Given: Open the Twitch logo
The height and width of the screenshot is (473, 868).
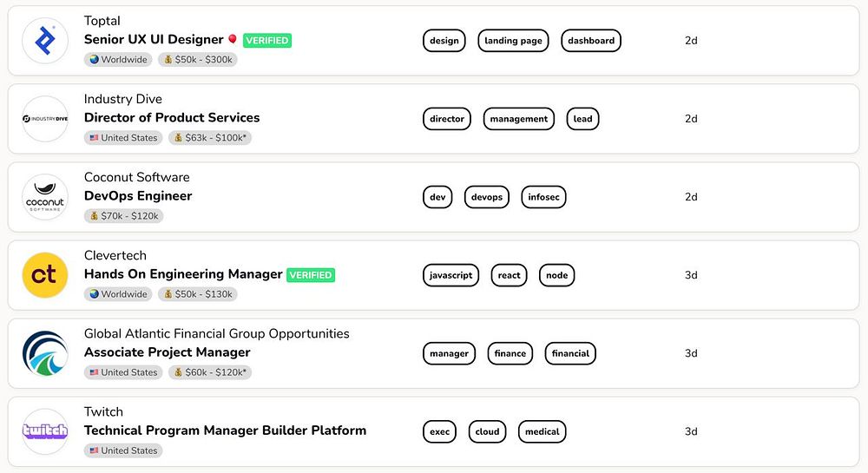Looking at the screenshot, I should coord(45,431).
